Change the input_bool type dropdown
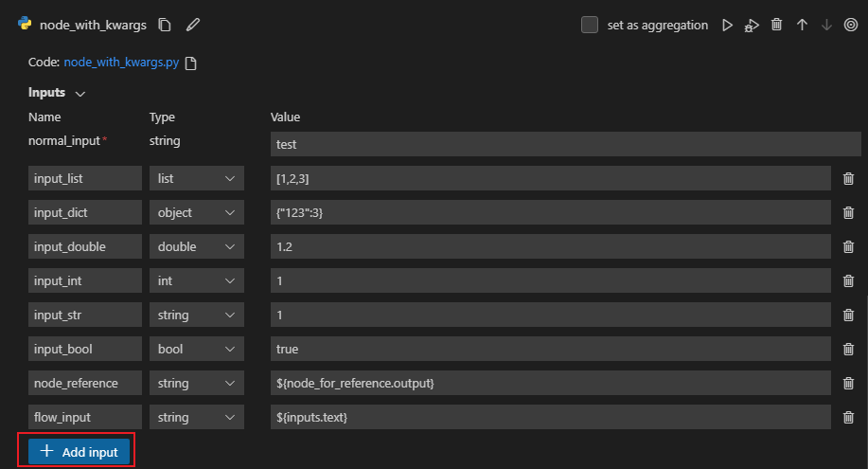Screen dimensions: 868x469 196,349
